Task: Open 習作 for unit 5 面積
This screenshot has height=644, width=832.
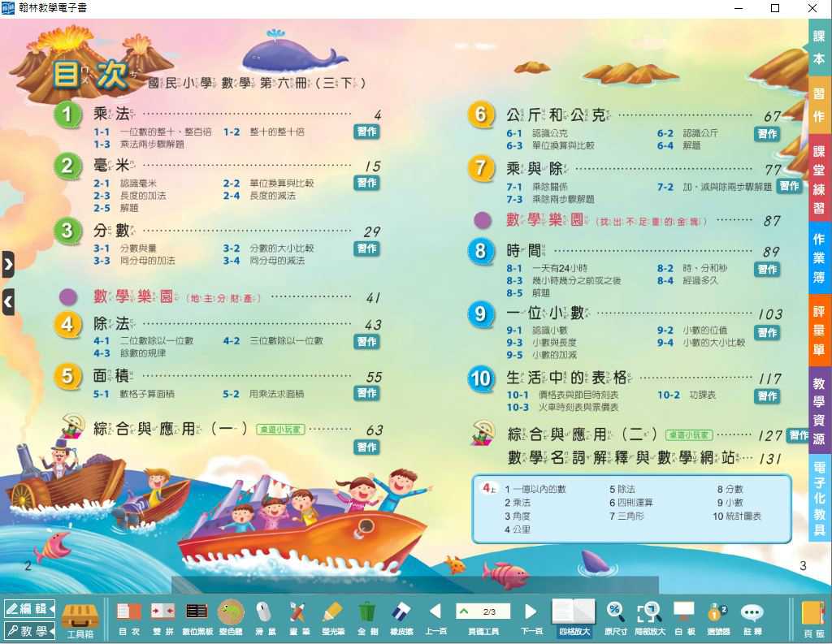Action: (x=366, y=393)
